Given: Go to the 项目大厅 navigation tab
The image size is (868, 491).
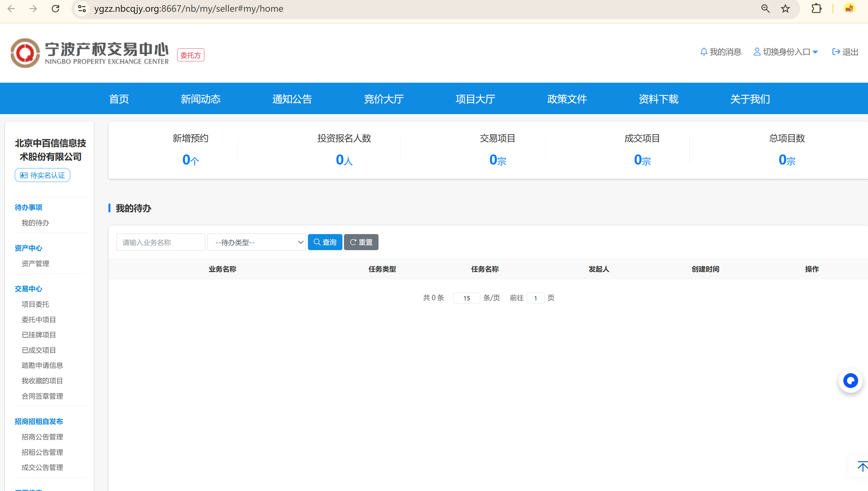Looking at the screenshot, I should [475, 99].
